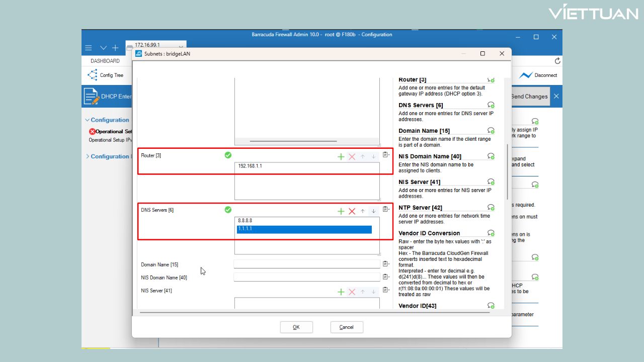Open the DASHBOARD tab
This screenshot has width=644, height=362.
[105, 61]
